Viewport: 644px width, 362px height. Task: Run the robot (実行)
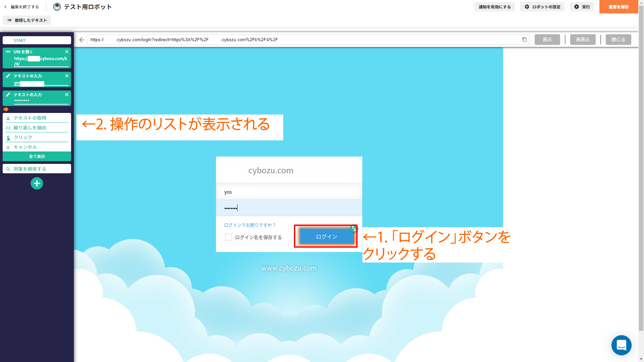[x=582, y=7]
